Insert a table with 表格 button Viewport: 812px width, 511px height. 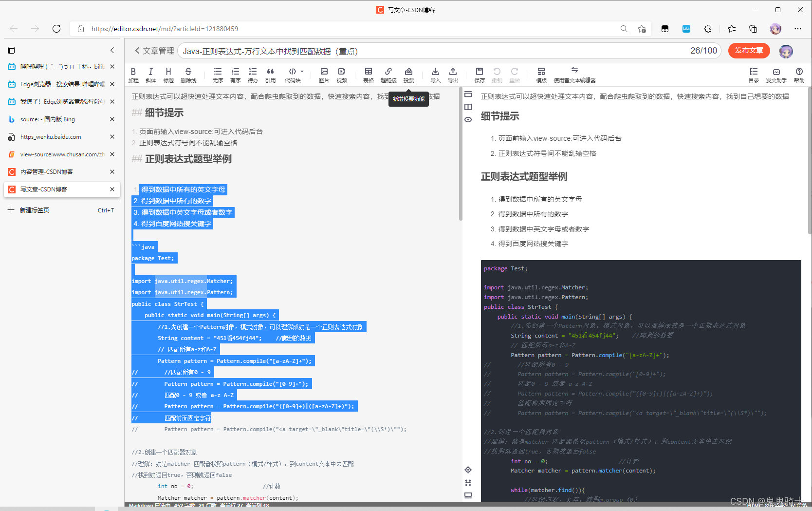click(369, 75)
